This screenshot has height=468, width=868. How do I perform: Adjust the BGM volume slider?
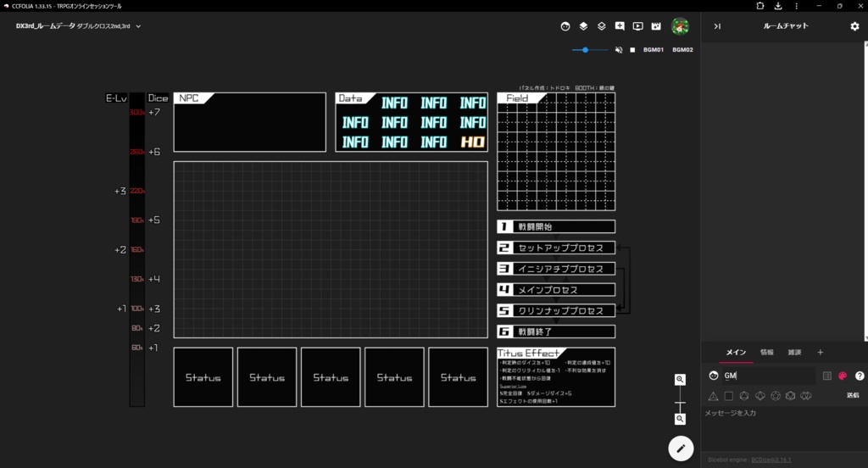590,50
